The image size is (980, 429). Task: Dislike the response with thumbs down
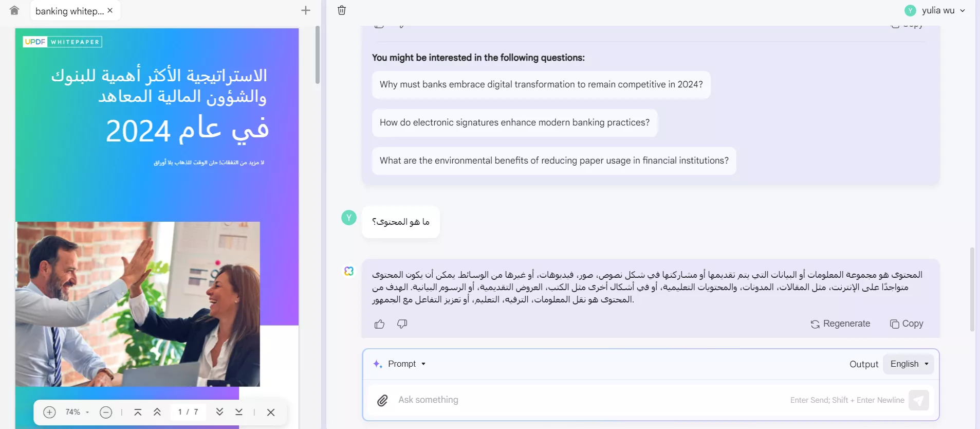402,324
